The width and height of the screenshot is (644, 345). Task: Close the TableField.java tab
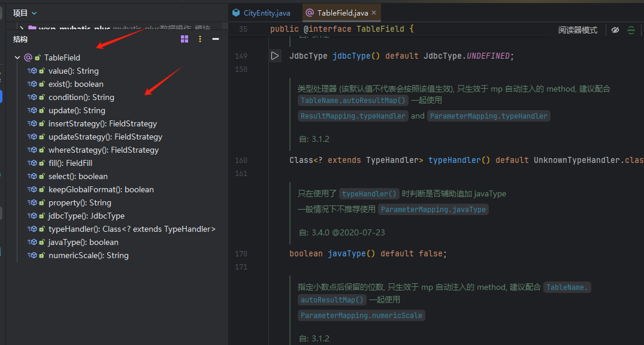tap(374, 13)
